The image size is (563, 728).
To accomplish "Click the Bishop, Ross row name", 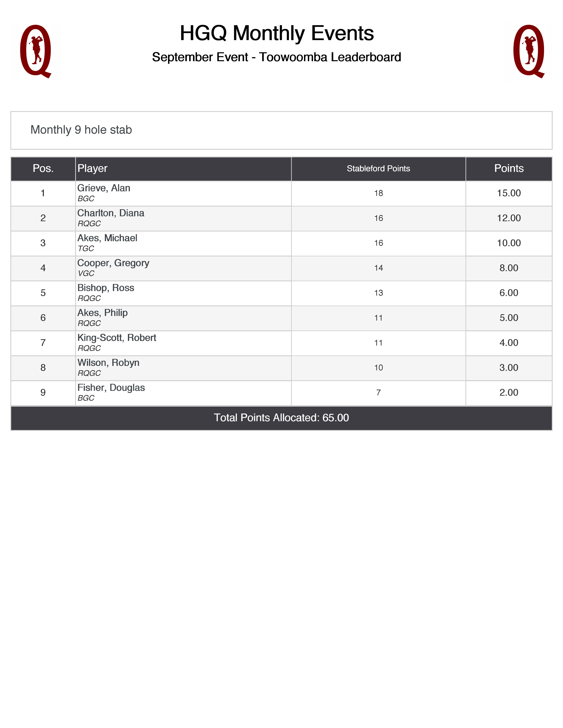I will pos(106,288).
